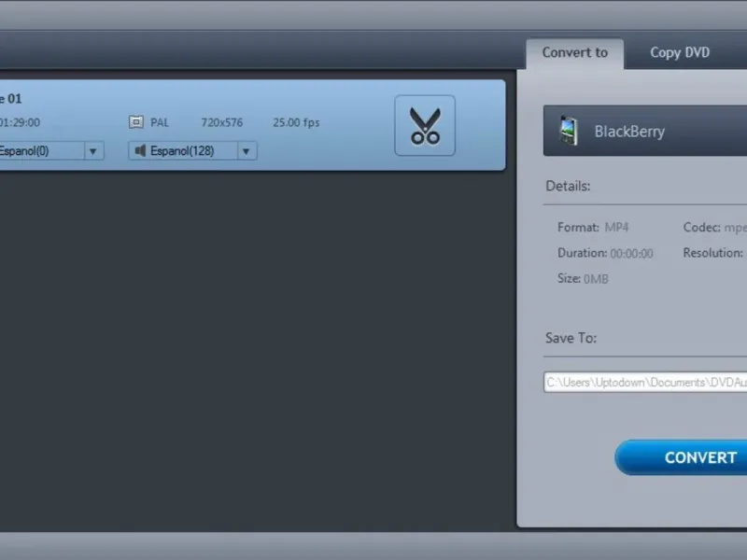Switch to the Copy DVD tab
This screenshot has width=747, height=560.
coord(680,53)
